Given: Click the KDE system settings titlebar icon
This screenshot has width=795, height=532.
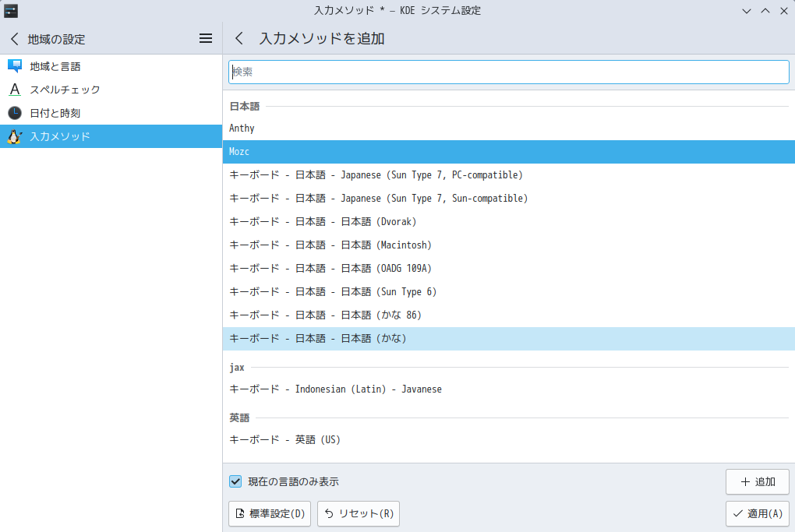Looking at the screenshot, I should coord(11,11).
